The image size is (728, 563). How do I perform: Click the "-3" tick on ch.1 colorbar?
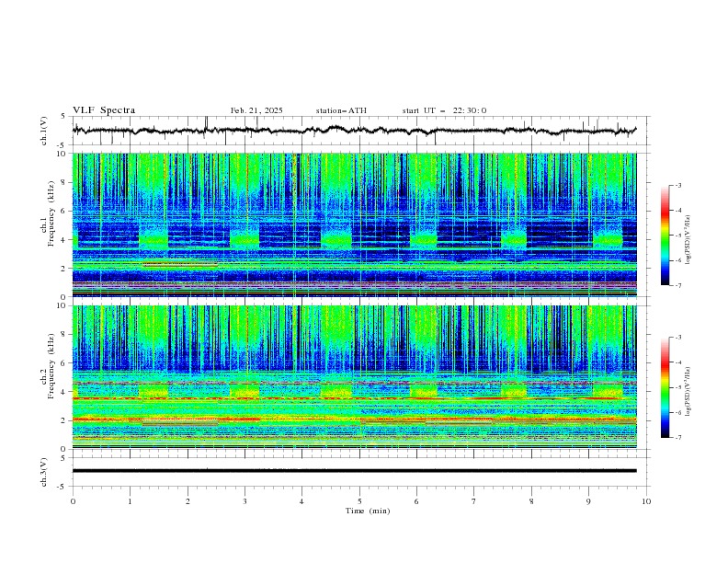pyautogui.click(x=677, y=185)
